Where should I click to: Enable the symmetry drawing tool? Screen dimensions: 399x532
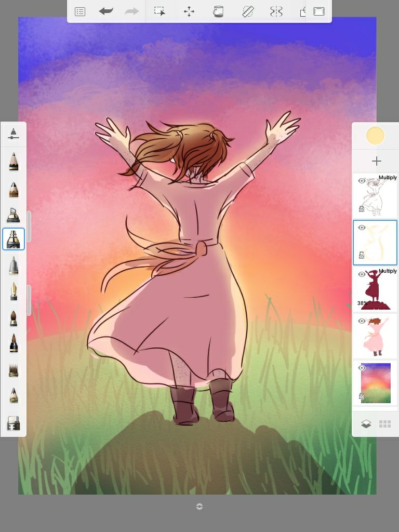(x=276, y=11)
